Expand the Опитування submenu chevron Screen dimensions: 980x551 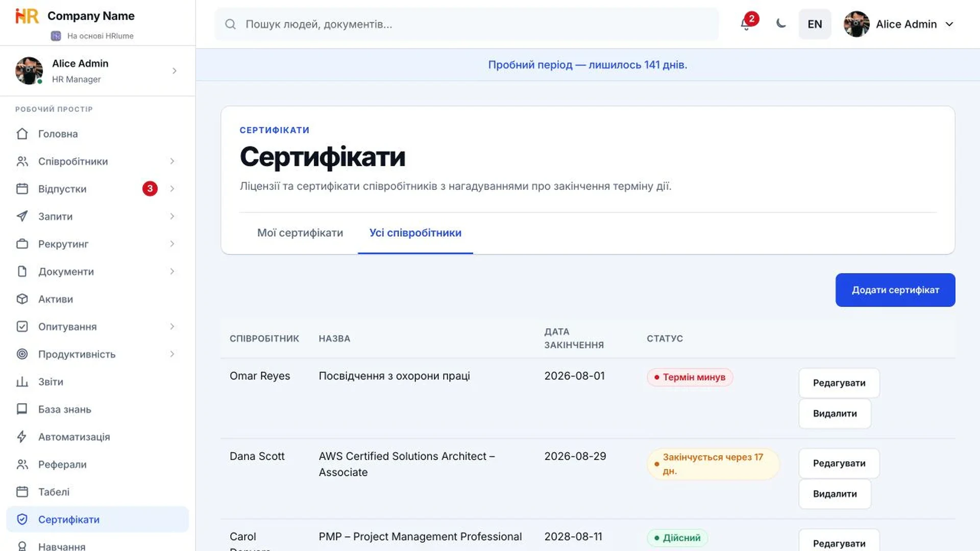pos(172,327)
